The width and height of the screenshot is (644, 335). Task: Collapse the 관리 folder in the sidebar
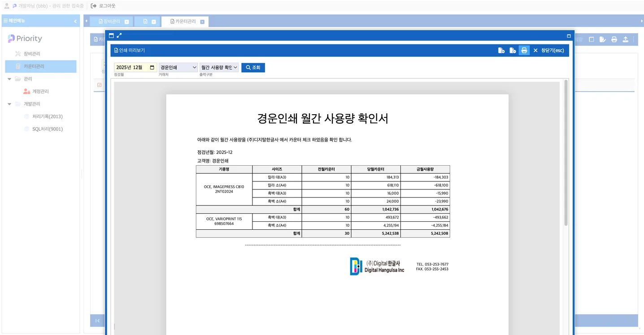coord(9,79)
